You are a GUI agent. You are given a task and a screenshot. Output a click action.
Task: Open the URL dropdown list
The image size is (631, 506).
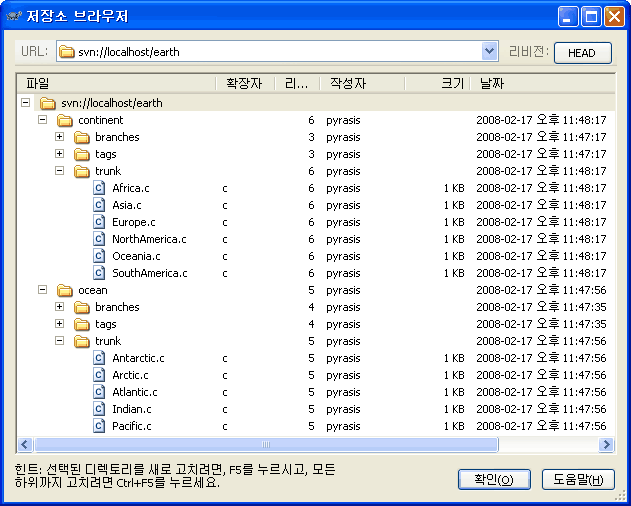489,52
